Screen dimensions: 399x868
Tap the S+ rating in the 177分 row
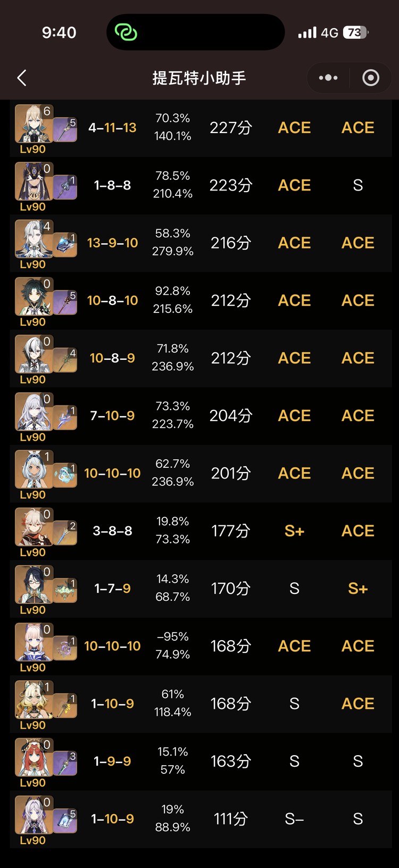pos(294,531)
